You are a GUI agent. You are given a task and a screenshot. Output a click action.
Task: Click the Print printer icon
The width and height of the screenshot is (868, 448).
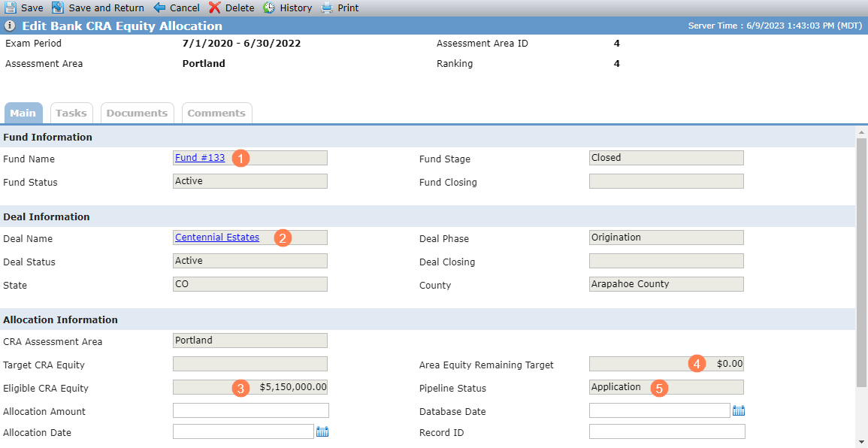tap(327, 8)
